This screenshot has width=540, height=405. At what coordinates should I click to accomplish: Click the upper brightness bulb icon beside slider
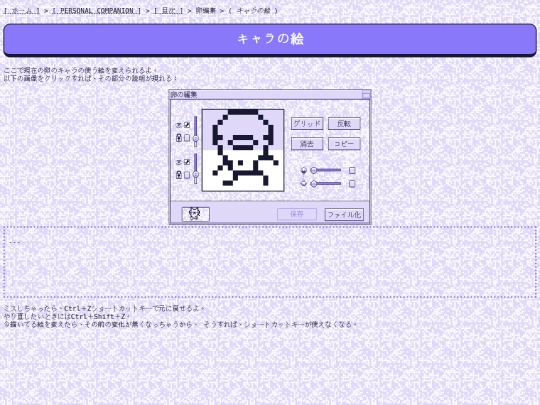[x=304, y=170]
